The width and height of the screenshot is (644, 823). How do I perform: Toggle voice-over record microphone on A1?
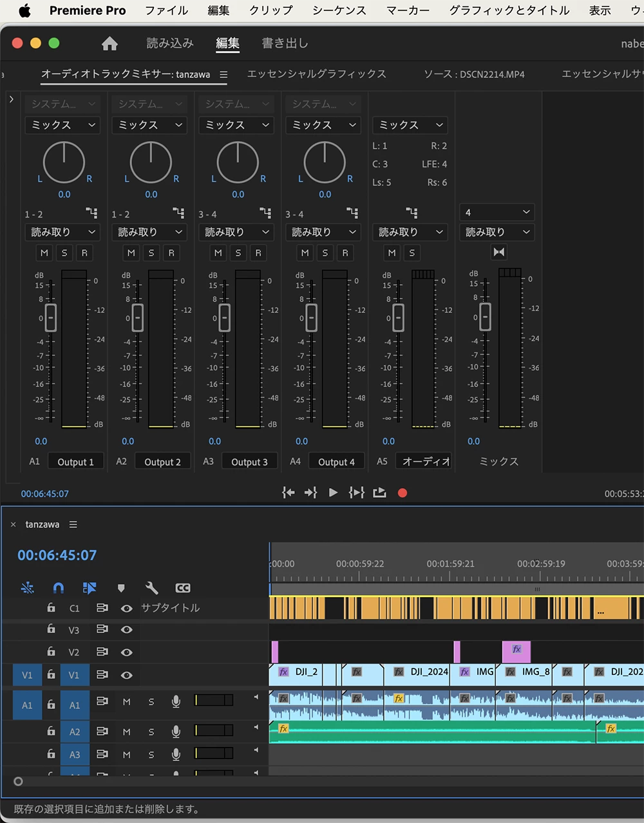(176, 701)
